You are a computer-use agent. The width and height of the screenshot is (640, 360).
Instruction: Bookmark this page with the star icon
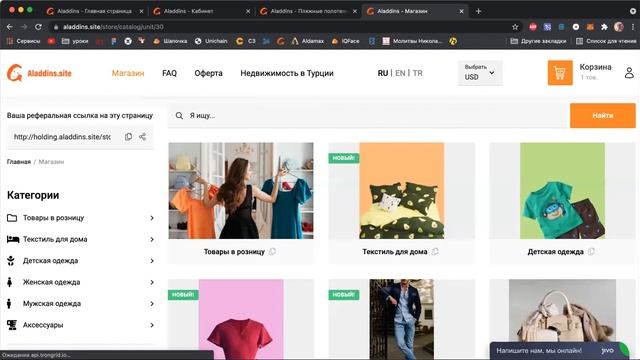515,27
